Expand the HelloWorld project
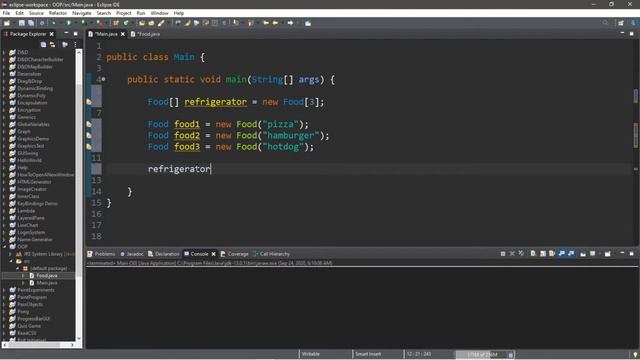The height and width of the screenshot is (360, 640). (4, 160)
